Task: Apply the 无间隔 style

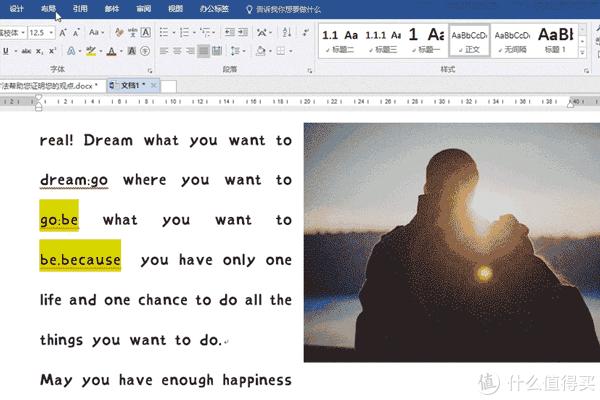Action: (x=512, y=41)
